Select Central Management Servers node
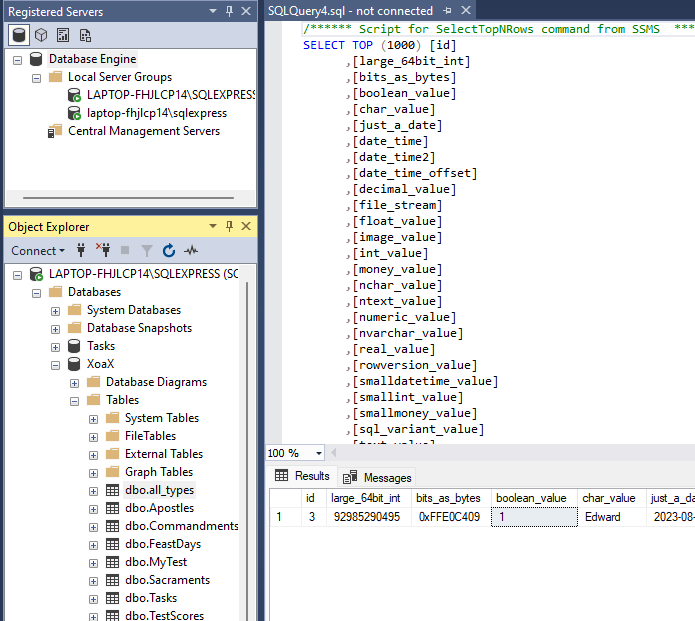695x621 pixels. [144, 131]
